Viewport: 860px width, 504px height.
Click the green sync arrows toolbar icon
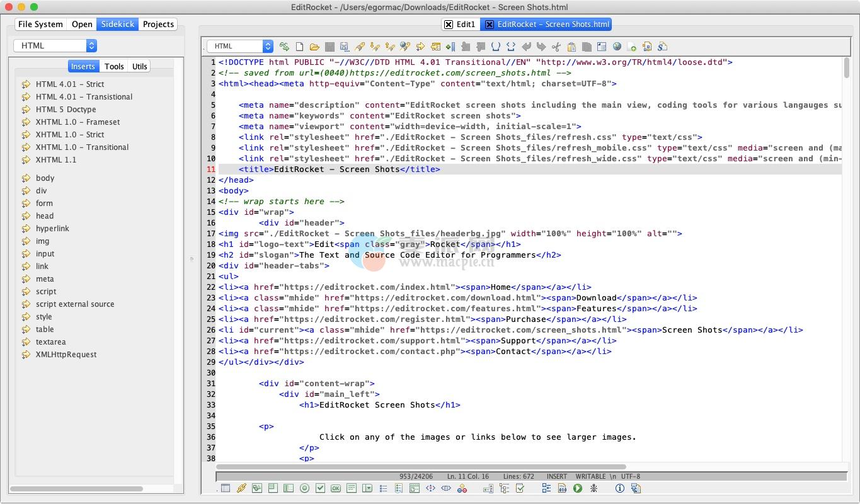284,47
